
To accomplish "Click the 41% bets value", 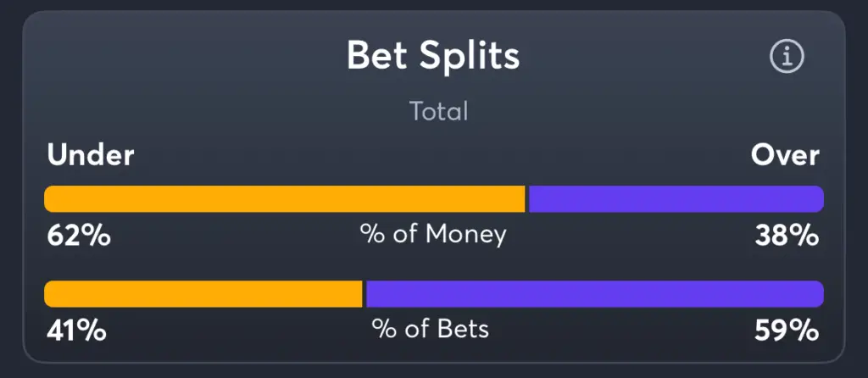I will [76, 331].
